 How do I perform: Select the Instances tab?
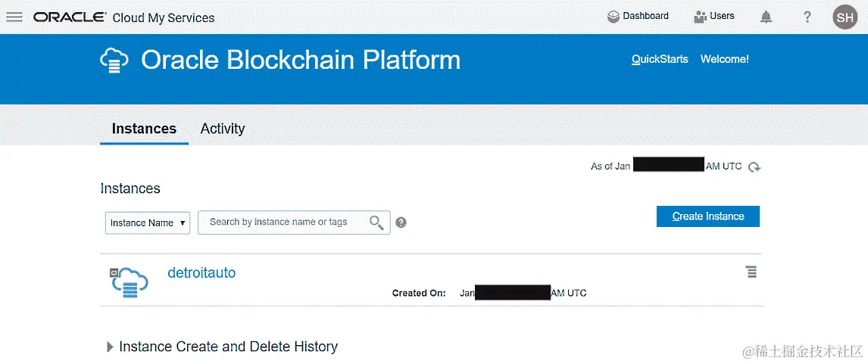(x=144, y=129)
